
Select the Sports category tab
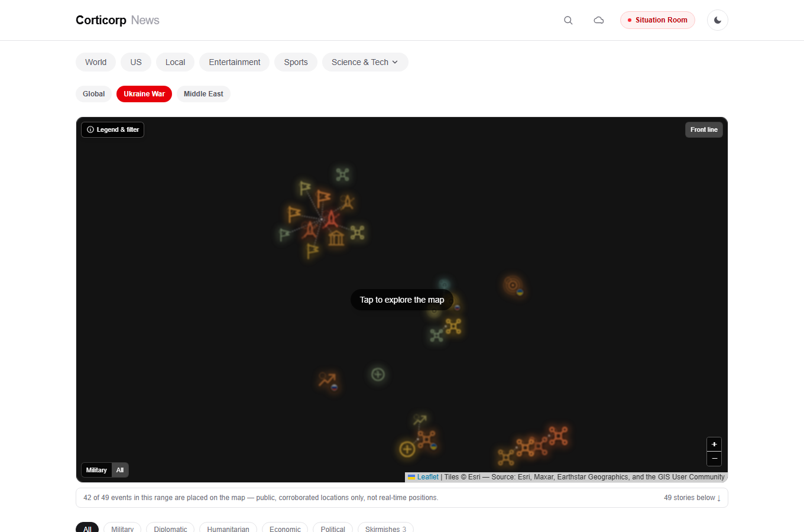tap(296, 62)
